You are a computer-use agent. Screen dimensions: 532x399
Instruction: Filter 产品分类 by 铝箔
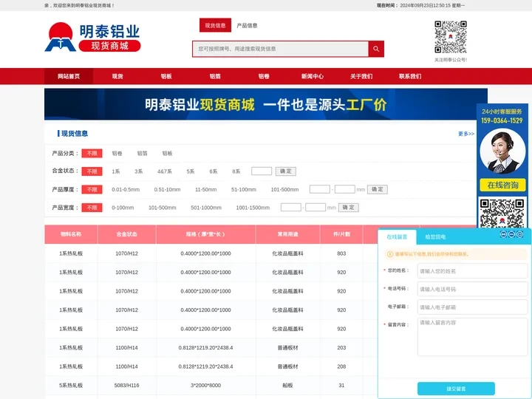(x=142, y=154)
